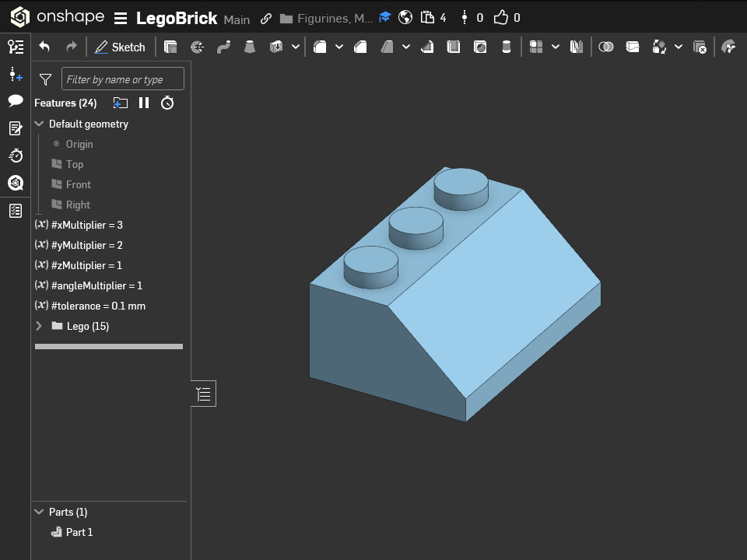
Task: Click the Onshape logo
Action: (57, 17)
